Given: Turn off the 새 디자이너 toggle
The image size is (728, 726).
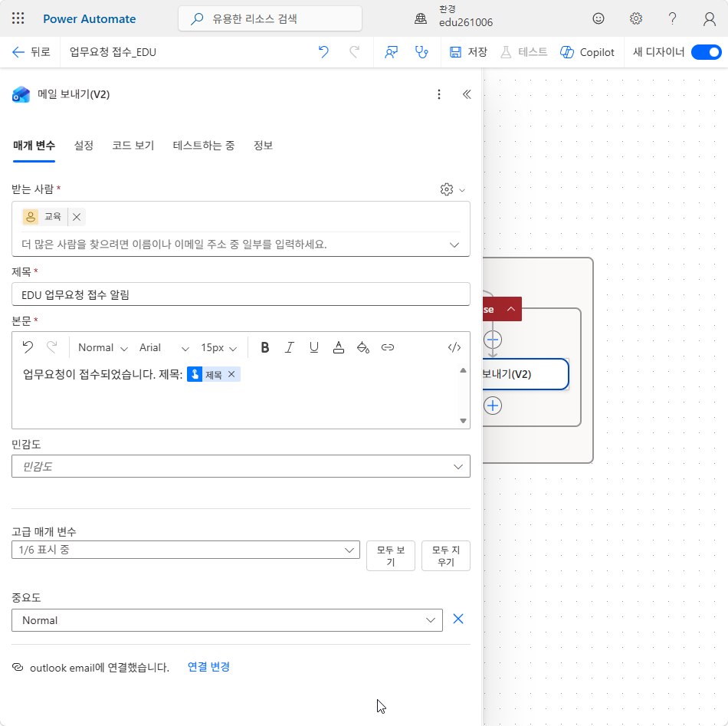Looking at the screenshot, I should coord(707,52).
